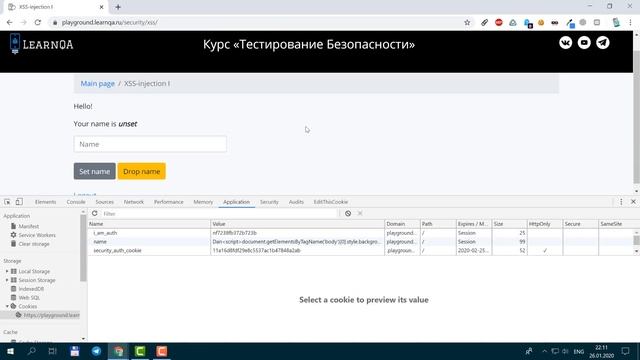This screenshot has height=360, width=640.
Task: Open a new browser tab
Action: [118, 7]
